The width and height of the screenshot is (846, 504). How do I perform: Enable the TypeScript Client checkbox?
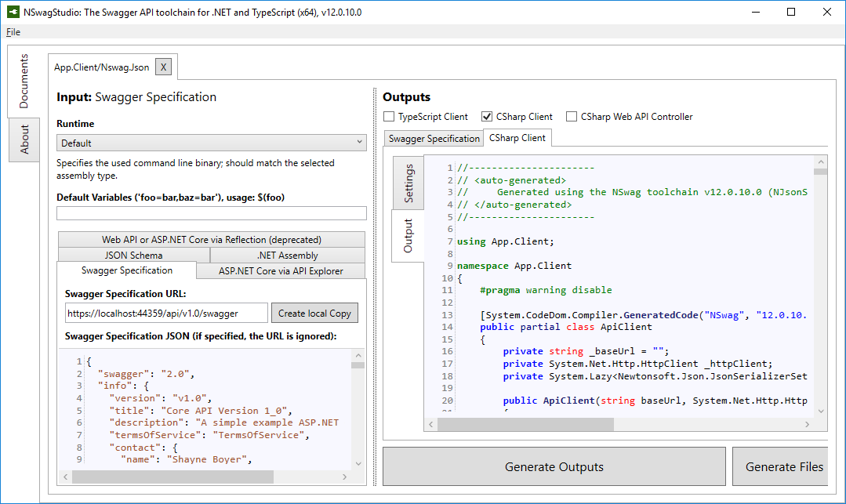pos(390,117)
